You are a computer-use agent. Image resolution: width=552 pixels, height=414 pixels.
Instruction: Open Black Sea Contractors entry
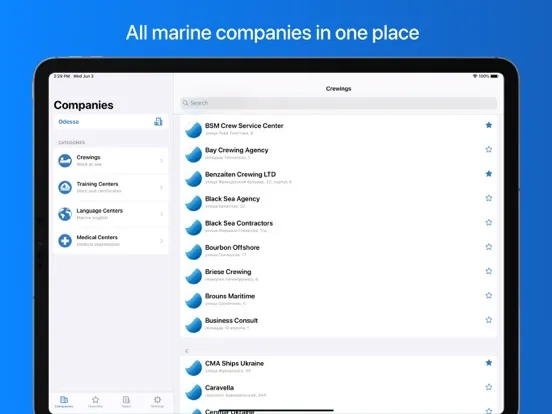point(338,226)
